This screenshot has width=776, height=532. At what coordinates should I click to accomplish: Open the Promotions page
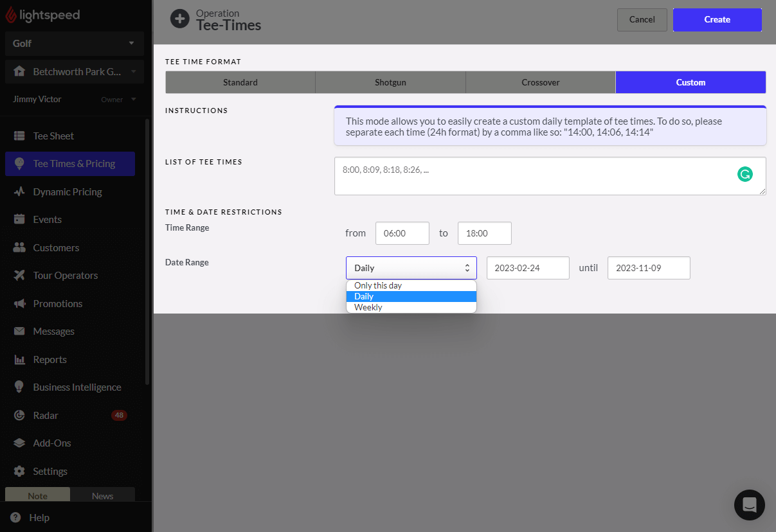(x=70, y=303)
